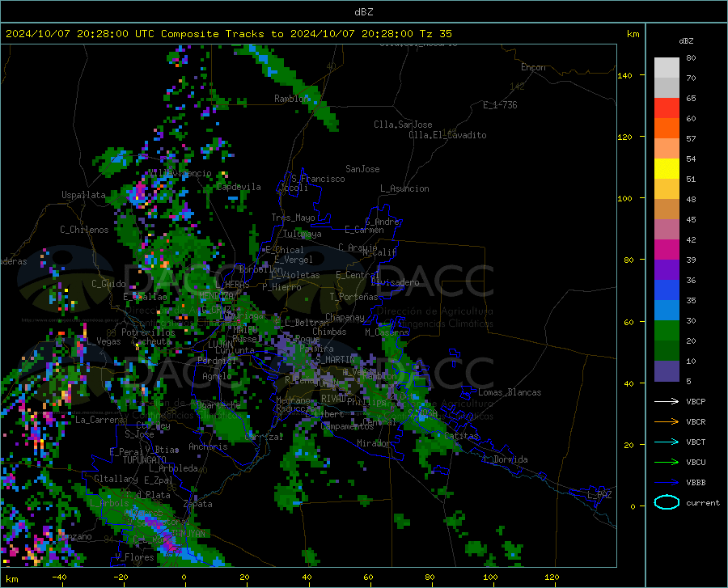The height and width of the screenshot is (588, 728).
Task: Click the green VBCU arrow in legend
Action: tap(667, 463)
